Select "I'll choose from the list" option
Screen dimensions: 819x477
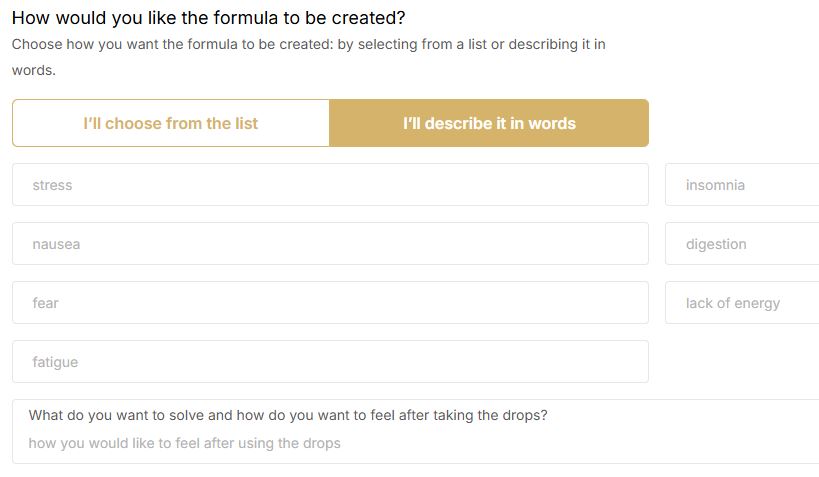pyautogui.click(x=171, y=123)
